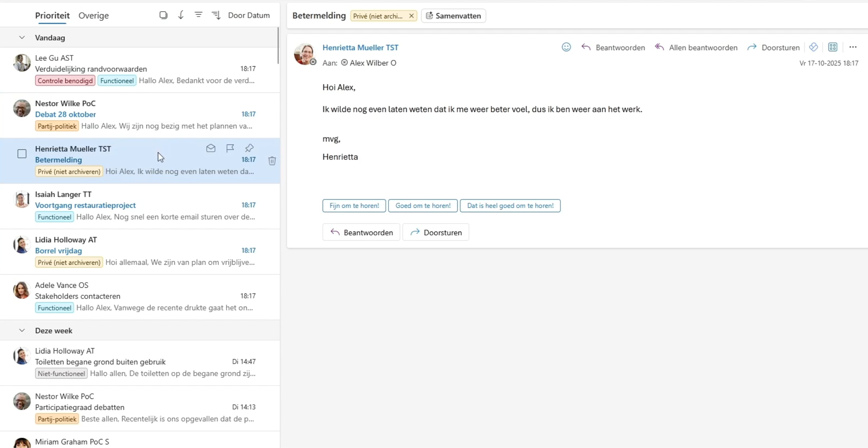Flag the Betermelding message
Viewport: 868px width, 448px height.
click(230, 148)
